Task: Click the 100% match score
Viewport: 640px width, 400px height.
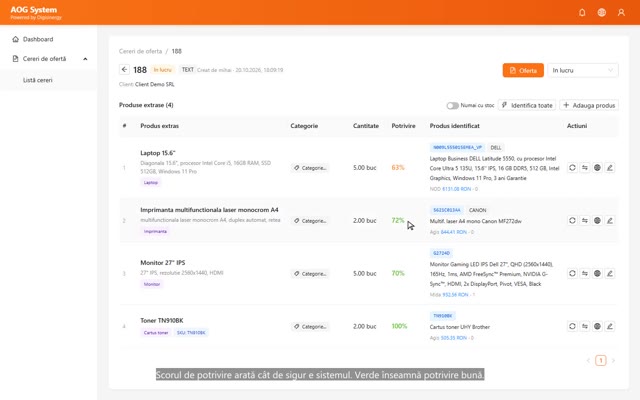Action: coord(399,326)
